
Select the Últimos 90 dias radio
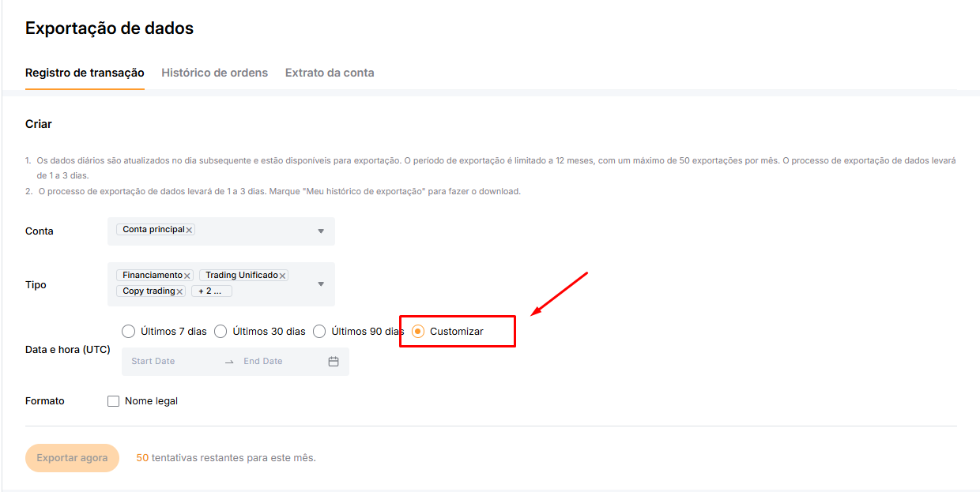click(319, 331)
